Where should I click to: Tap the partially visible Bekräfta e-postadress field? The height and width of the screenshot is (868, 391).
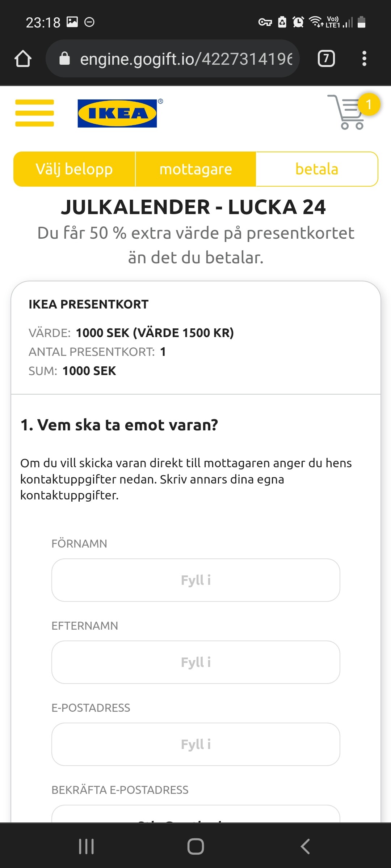[x=195, y=814]
